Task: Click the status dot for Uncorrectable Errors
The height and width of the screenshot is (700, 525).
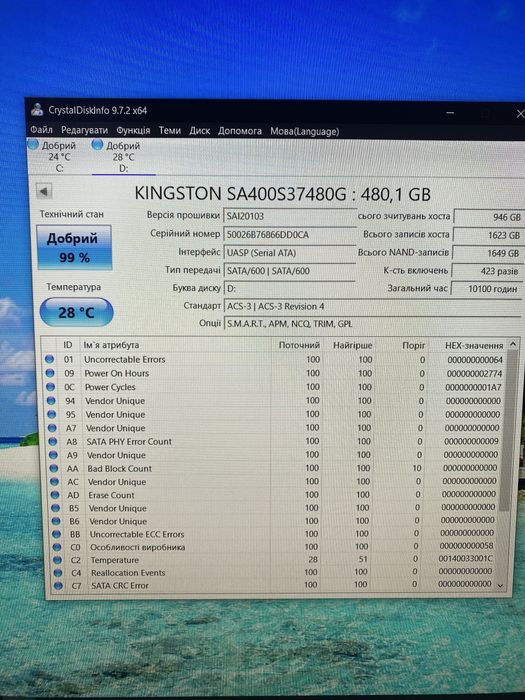Action: 50,359
